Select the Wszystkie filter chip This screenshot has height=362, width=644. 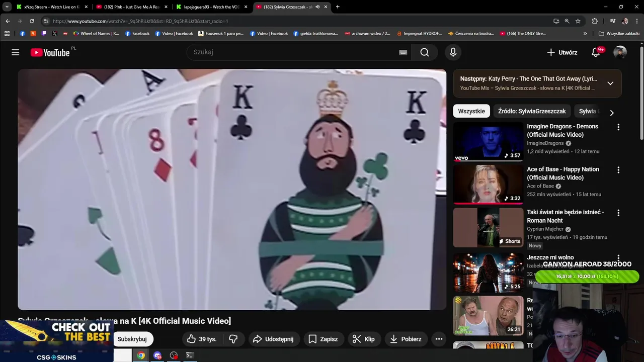pyautogui.click(x=471, y=111)
